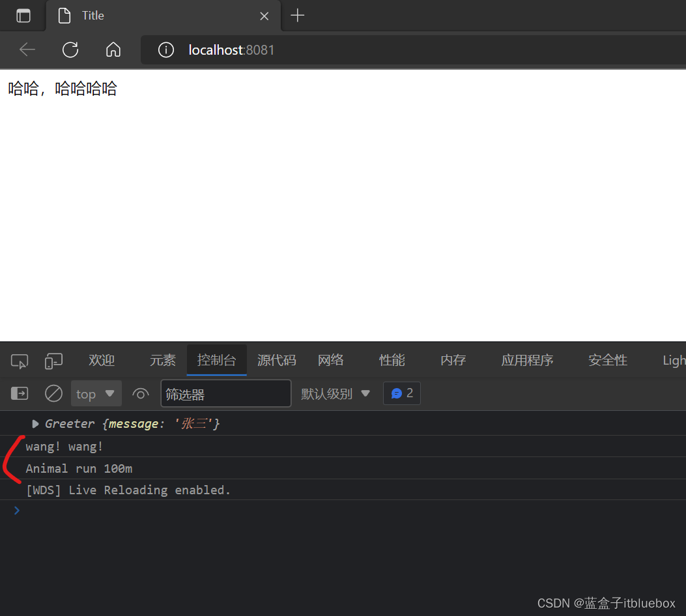This screenshot has width=686, height=616.
Task: View site information for localhost
Action: [x=166, y=50]
